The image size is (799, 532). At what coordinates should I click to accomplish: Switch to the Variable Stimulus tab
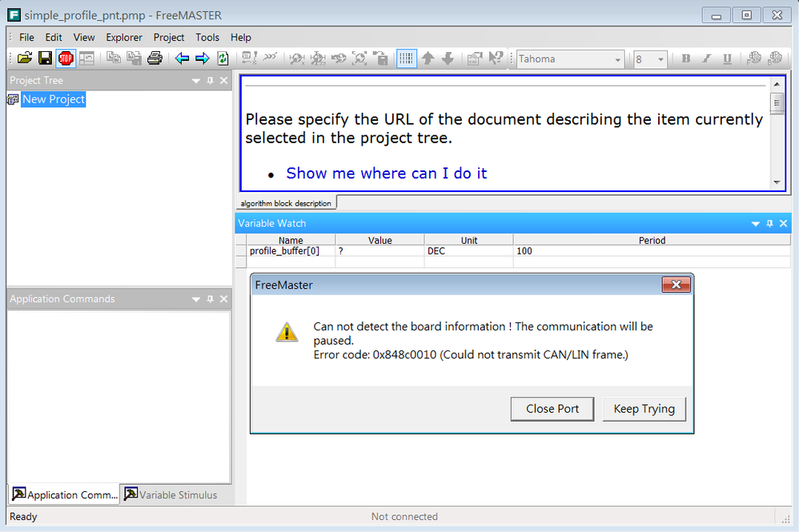click(x=171, y=494)
